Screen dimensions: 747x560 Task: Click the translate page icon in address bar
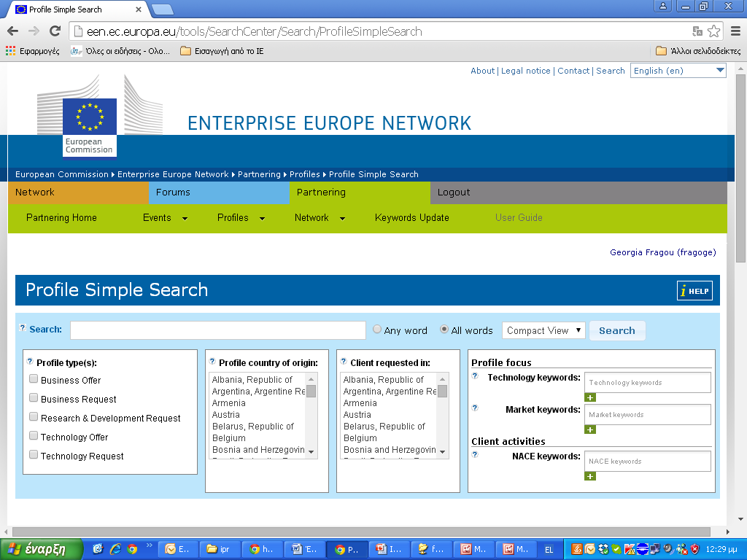(697, 31)
